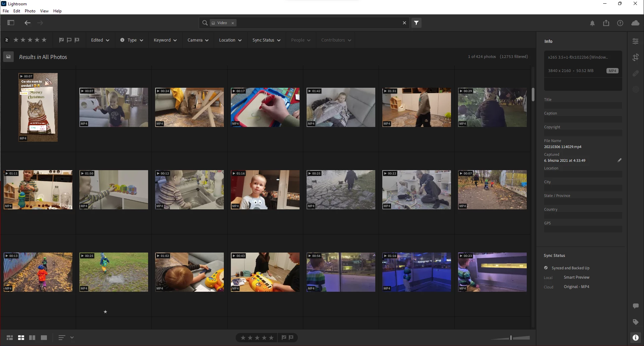The height and width of the screenshot is (346, 644).
Task: Toggle rating comparison operator
Action: (6, 40)
